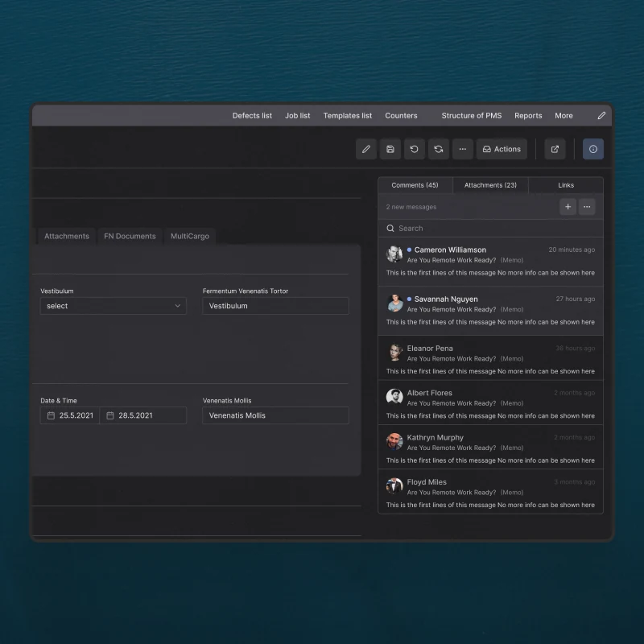Select the Attachments form tab
Image resolution: width=644 pixels, height=644 pixels.
click(67, 236)
